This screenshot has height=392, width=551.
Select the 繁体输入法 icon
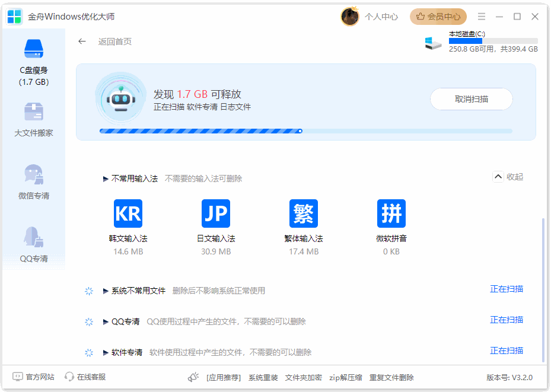click(x=304, y=213)
